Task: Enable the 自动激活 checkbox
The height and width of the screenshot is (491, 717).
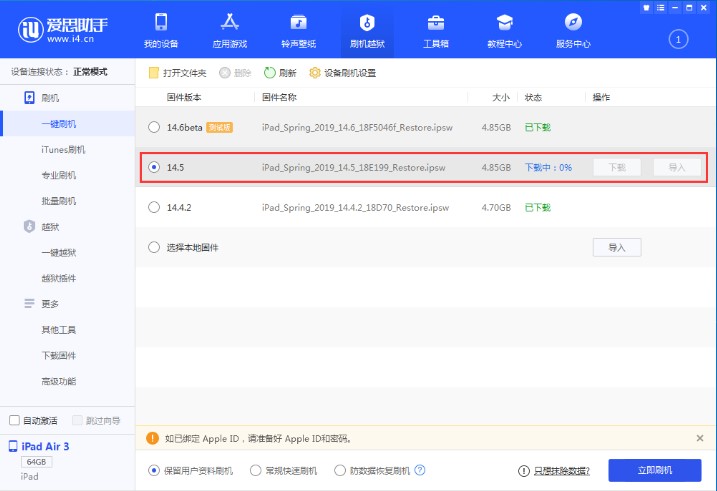Action: tap(14, 420)
